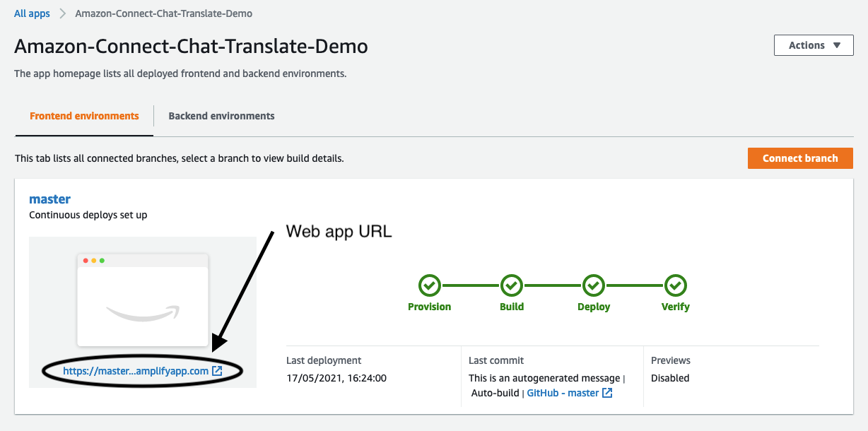Click the Amazon-Connect-Chat-Translate-Demo page title
The image size is (868, 431).
pos(191,47)
